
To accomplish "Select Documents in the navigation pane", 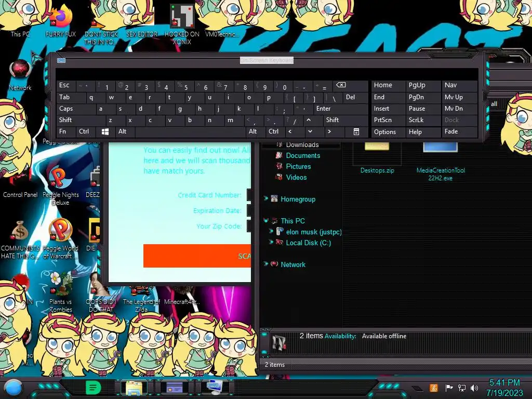I will tap(303, 155).
